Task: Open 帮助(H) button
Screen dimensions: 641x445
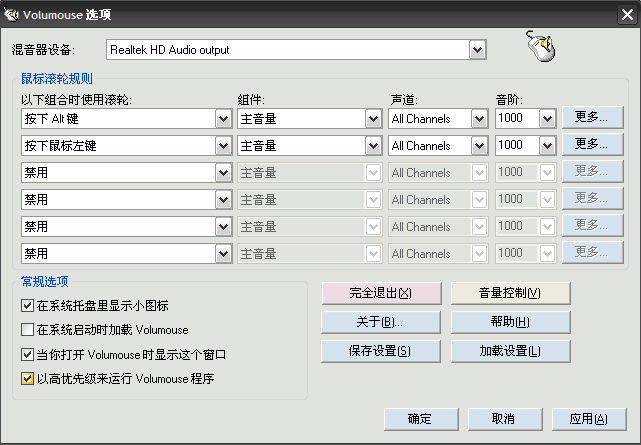Action: [x=511, y=322]
